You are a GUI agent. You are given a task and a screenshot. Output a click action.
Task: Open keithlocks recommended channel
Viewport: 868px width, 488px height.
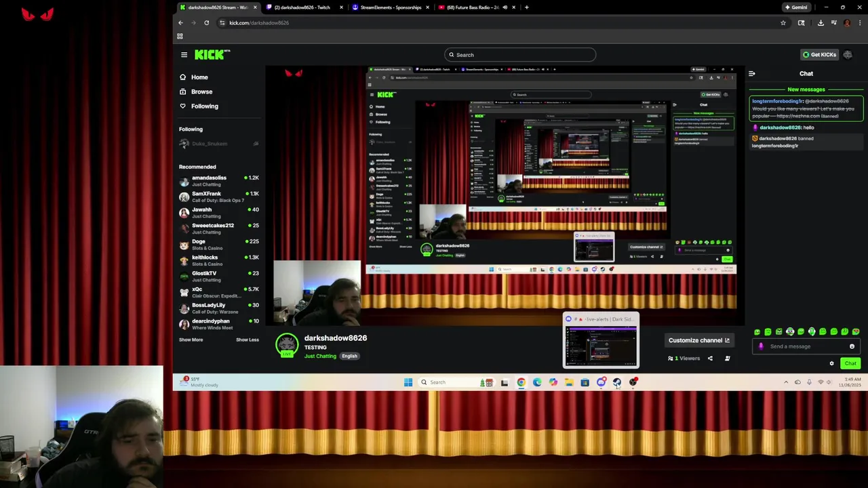[x=219, y=260]
